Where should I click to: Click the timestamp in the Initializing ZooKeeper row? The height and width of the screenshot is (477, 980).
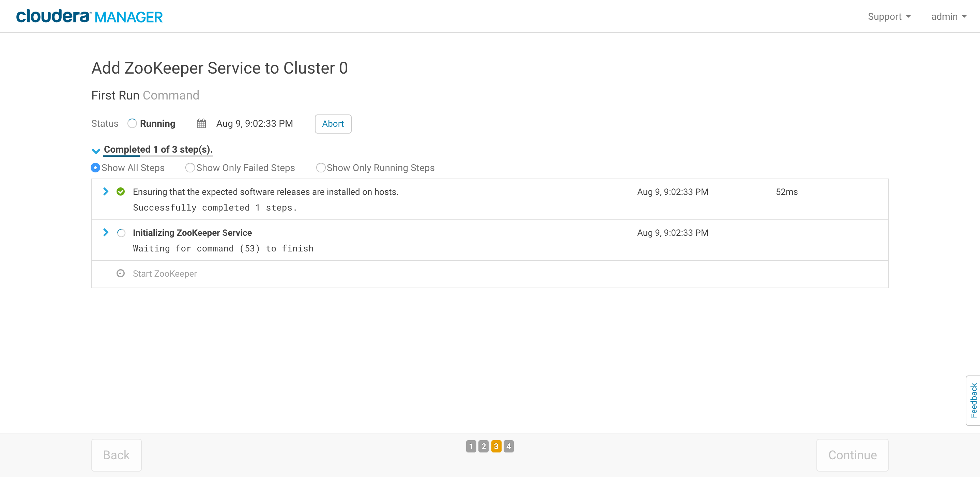pos(673,233)
